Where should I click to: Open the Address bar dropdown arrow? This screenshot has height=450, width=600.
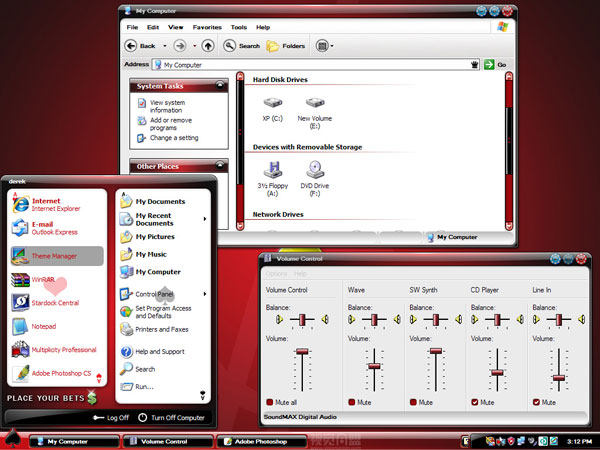click(476, 64)
